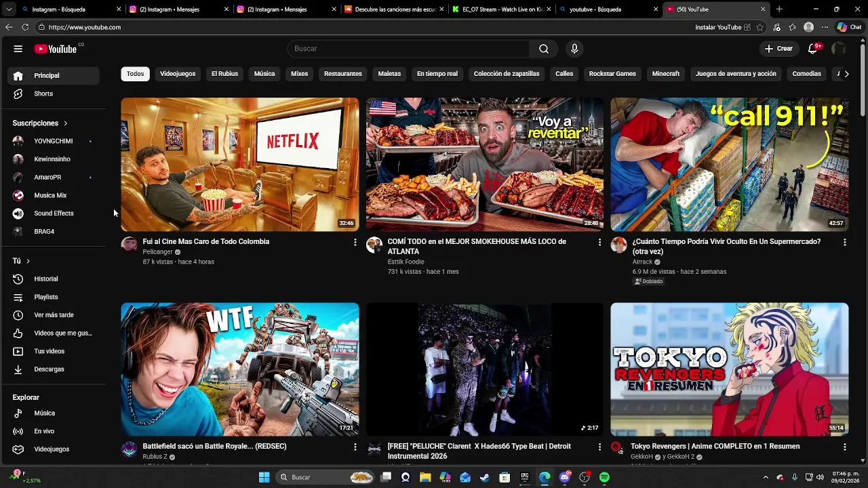Screen dimensions: 868x488
Task: Select the Minecraft filter chip
Action: pos(666,74)
